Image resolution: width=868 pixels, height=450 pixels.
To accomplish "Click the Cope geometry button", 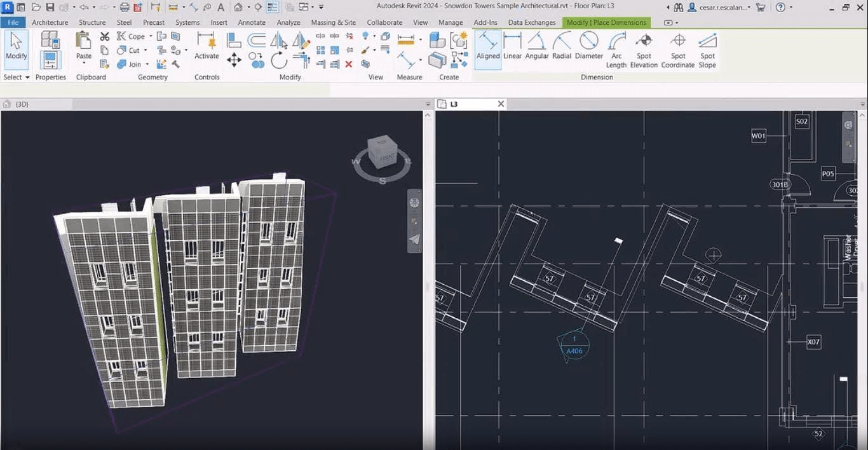I will [132, 36].
